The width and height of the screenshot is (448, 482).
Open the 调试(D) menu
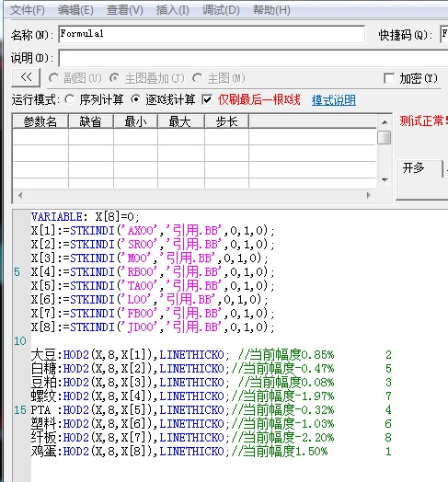(x=221, y=10)
